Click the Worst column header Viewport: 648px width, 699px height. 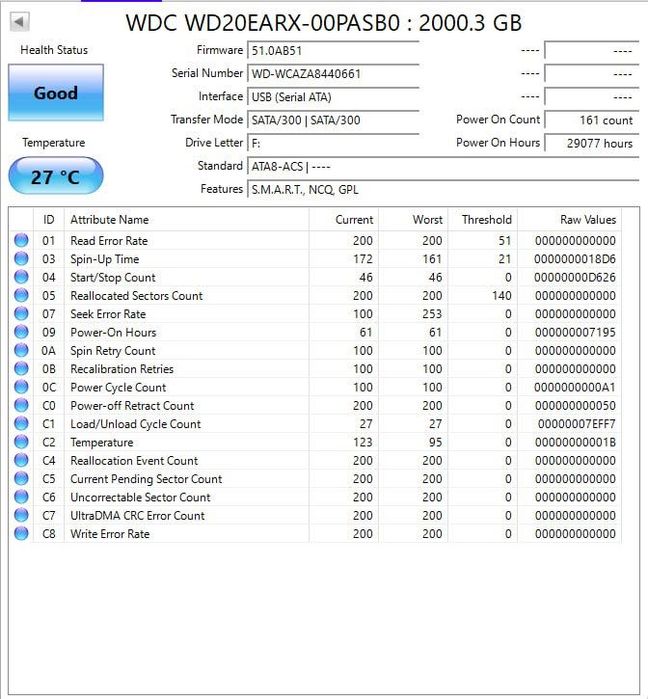(x=413, y=219)
